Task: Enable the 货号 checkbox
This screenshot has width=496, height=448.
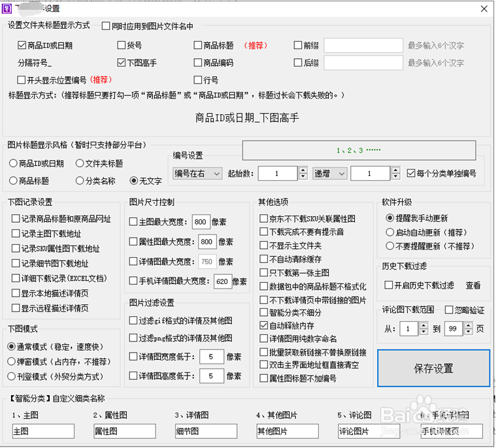Action: coord(121,45)
